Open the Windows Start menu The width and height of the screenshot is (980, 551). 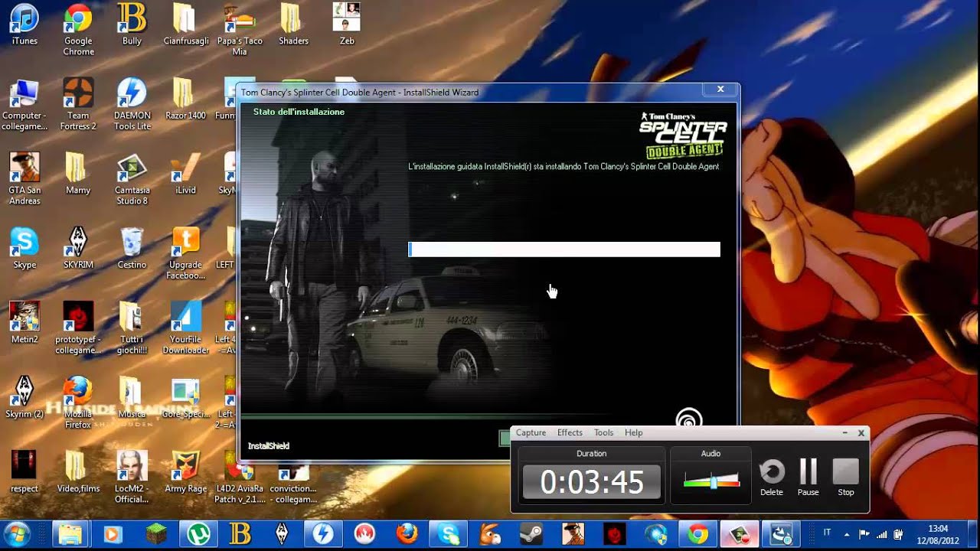pyautogui.click(x=18, y=533)
